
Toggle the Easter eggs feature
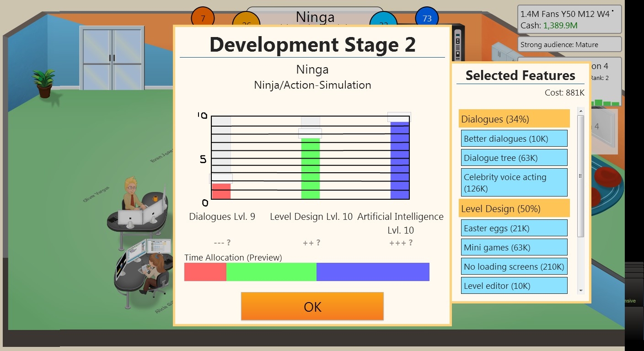(514, 228)
